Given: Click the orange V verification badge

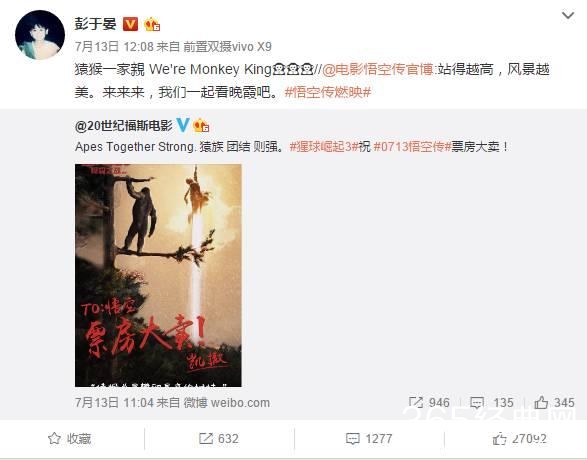Looking at the screenshot, I should tap(131, 25).
